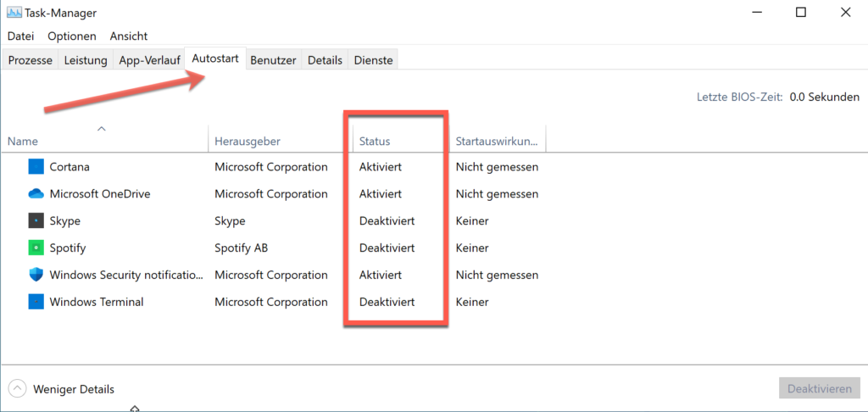Click Spotify's Keiner impact value
868x412 pixels.
pos(472,248)
